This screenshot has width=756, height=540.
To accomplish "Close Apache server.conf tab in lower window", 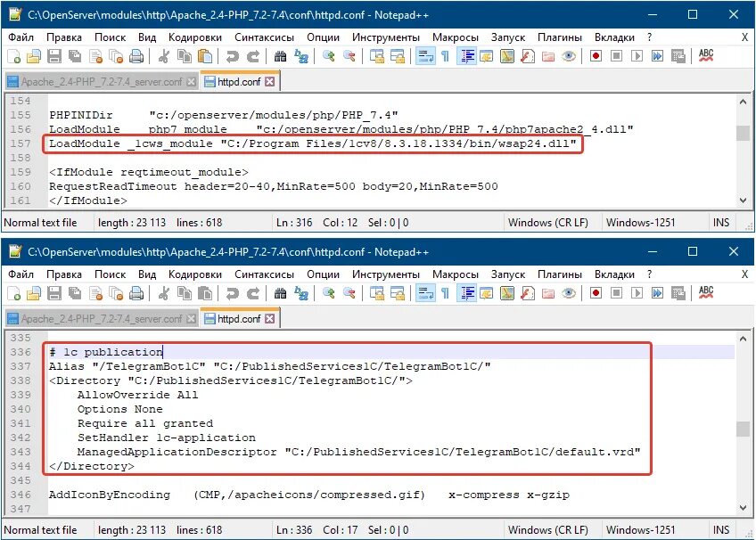I will pos(191,319).
